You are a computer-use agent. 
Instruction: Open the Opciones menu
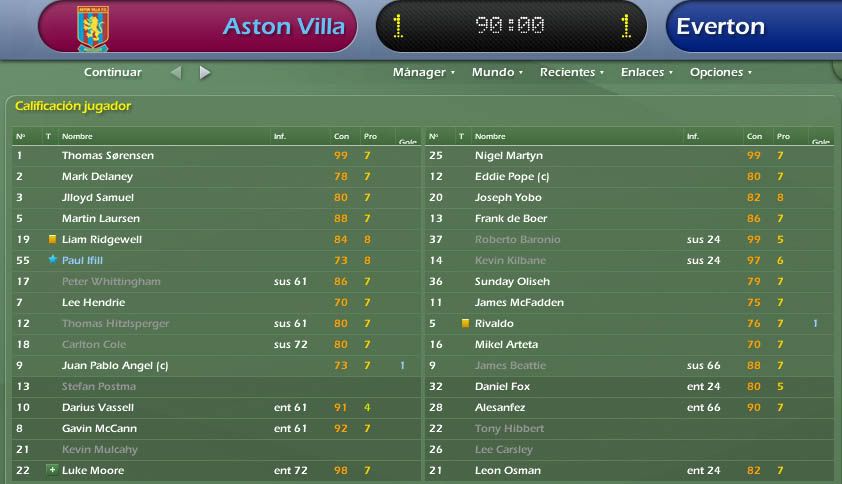[x=721, y=72]
